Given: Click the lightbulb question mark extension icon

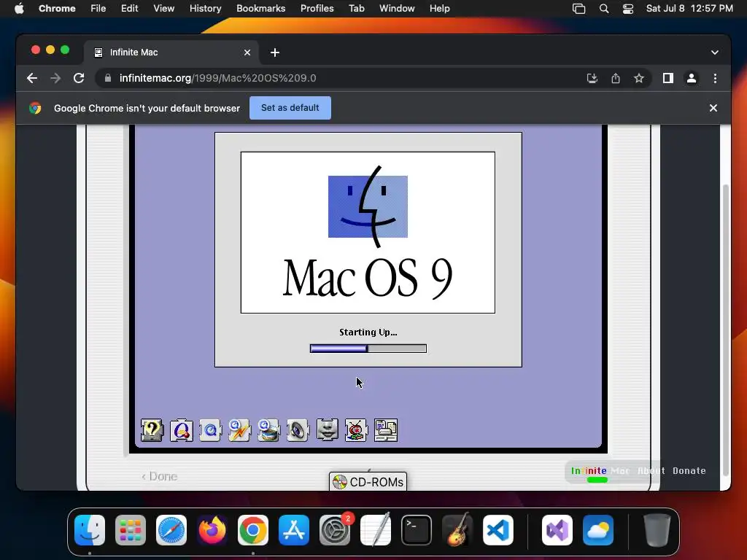Looking at the screenshot, I should pyautogui.click(x=152, y=430).
